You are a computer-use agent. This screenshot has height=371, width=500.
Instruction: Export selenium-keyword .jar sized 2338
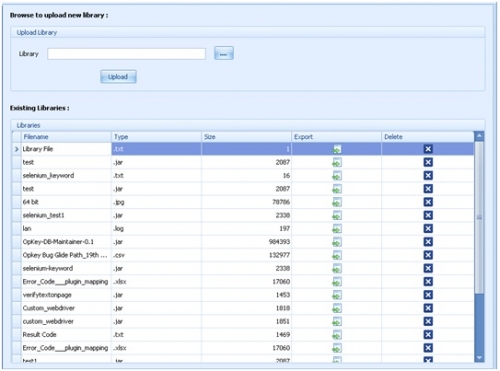pyautogui.click(x=337, y=268)
